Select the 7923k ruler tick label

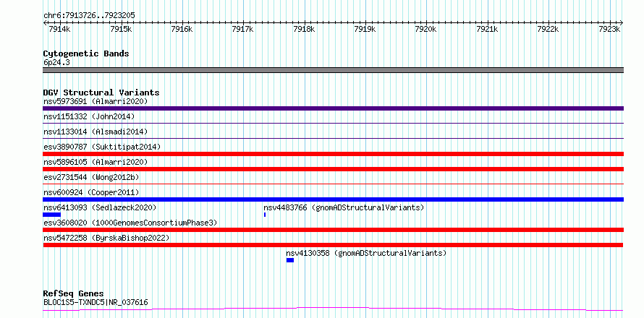coord(609,29)
